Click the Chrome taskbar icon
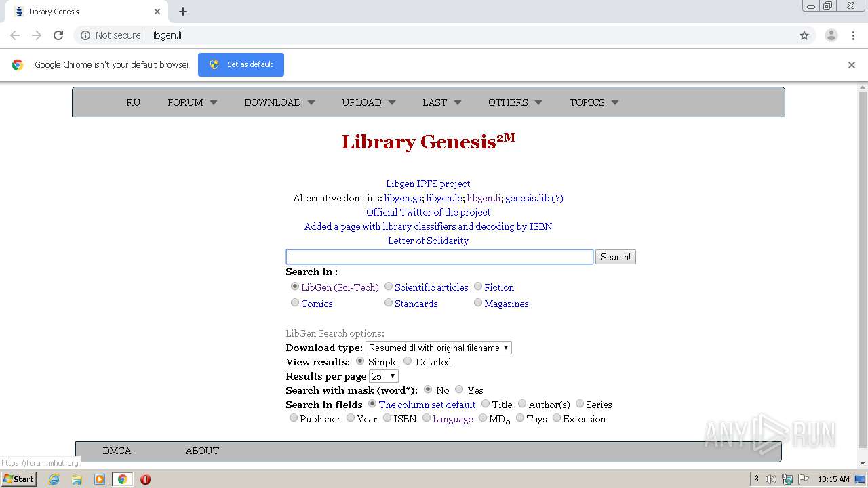This screenshot has width=868, height=488. 122,479
